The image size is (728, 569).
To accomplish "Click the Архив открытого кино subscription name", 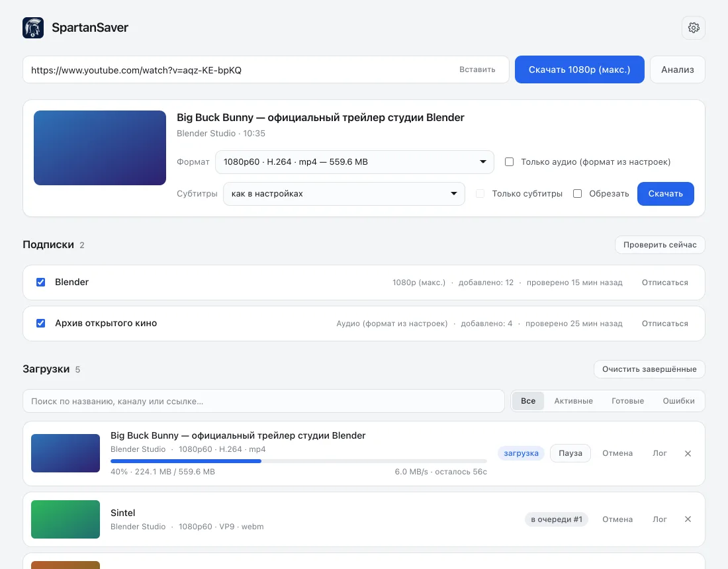I will click(x=106, y=323).
